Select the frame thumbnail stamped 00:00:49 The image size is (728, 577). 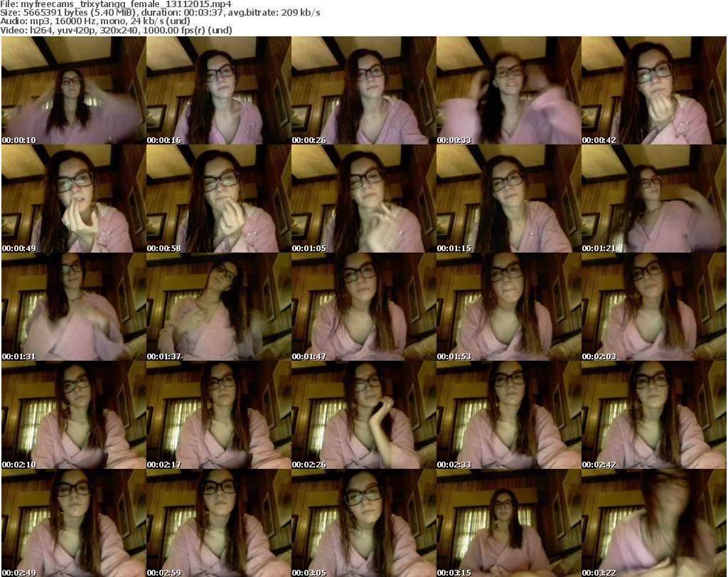74,198
